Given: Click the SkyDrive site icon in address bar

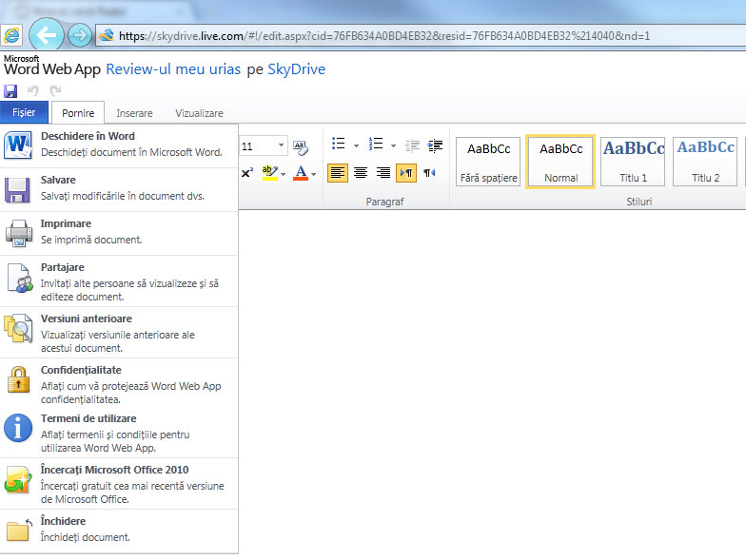Looking at the screenshot, I should (107, 34).
